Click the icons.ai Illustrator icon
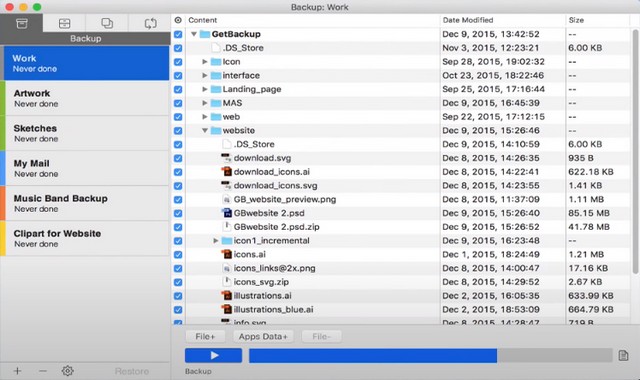 coord(227,255)
